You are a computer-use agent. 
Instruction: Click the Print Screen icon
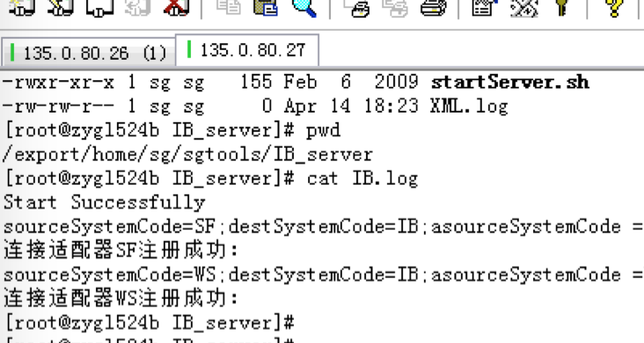click(x=356, y=8)
